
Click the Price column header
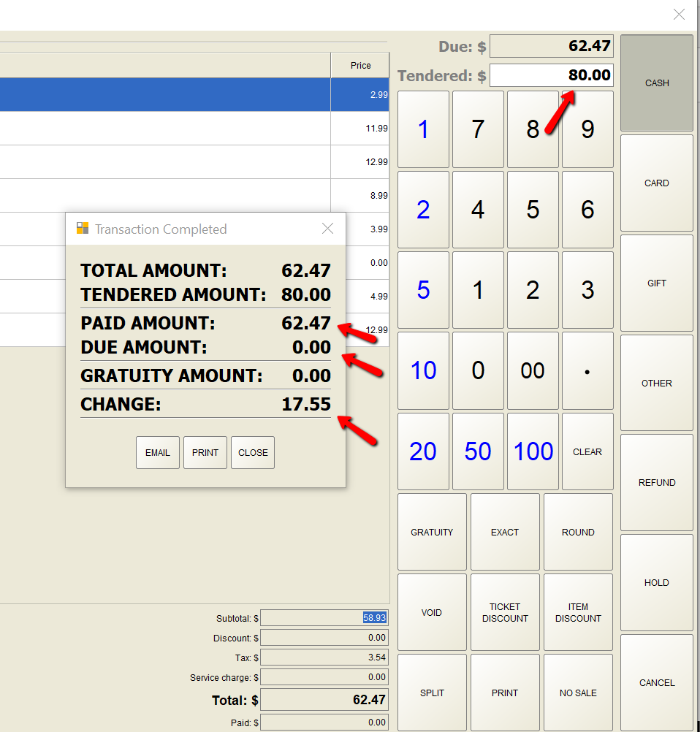(x=360, y=65)
